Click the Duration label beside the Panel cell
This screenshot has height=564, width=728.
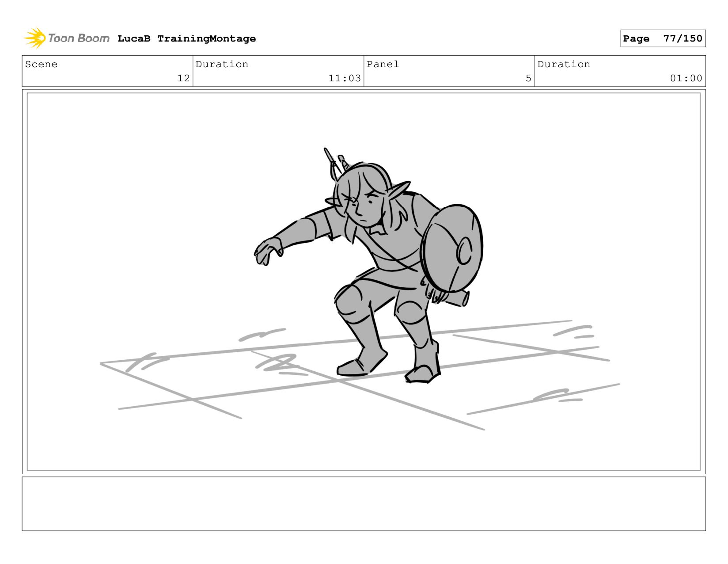tap(564, 64)
